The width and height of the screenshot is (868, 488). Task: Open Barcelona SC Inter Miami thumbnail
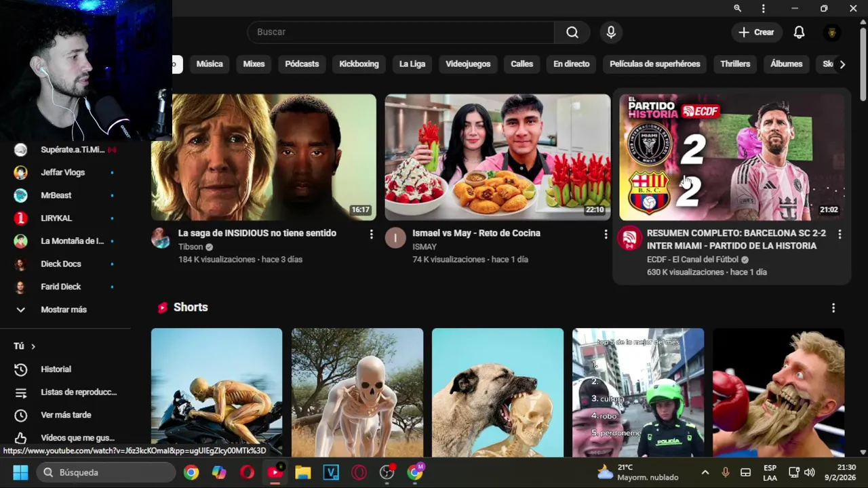(732, 157)
